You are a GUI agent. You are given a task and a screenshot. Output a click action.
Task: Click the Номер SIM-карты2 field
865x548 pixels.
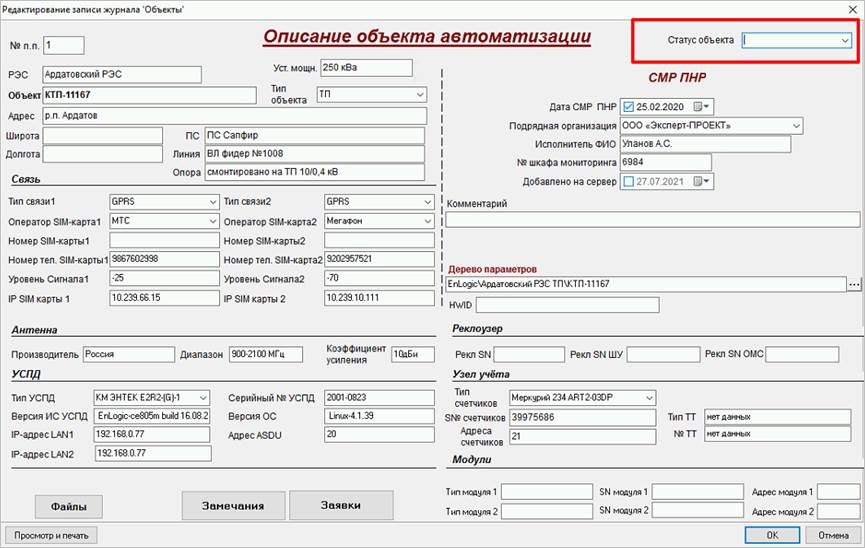coord(380,240)
